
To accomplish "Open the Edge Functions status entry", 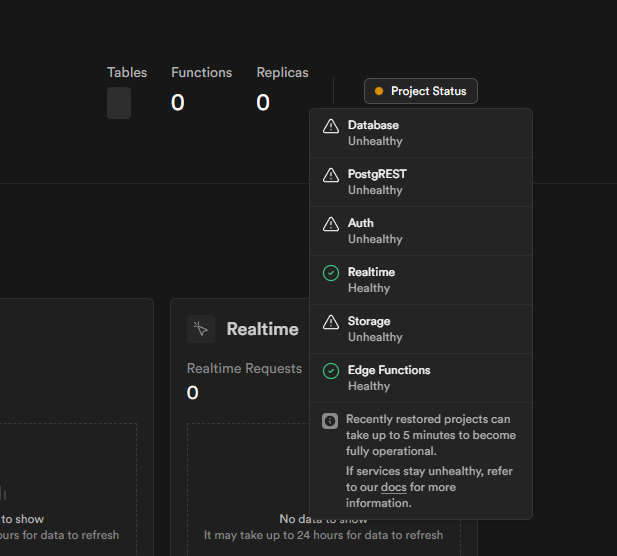I will pos(420,378).
